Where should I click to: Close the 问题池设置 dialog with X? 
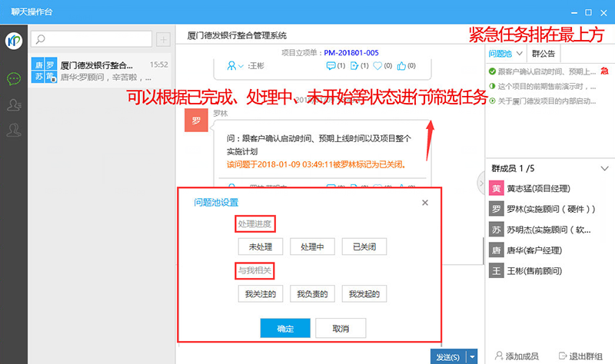[x=425, y=203]
